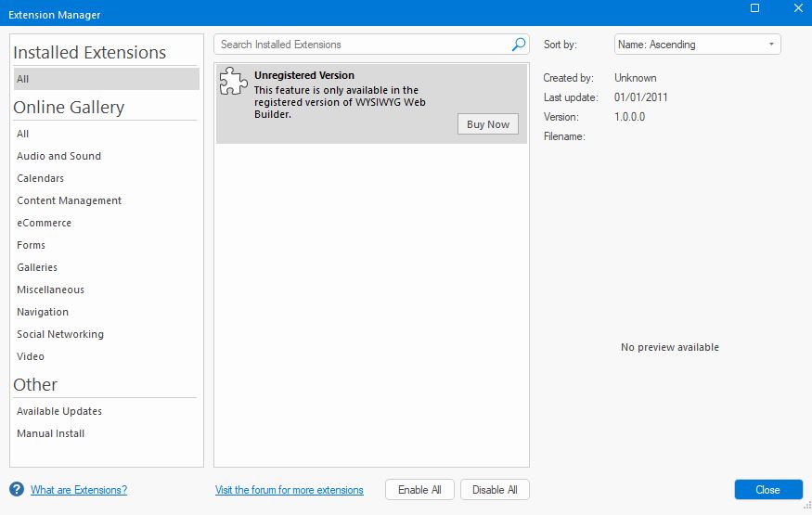The image size is (812, 515).
Task: Select All under Installed Extensions
Action: [x=106, y=79]
